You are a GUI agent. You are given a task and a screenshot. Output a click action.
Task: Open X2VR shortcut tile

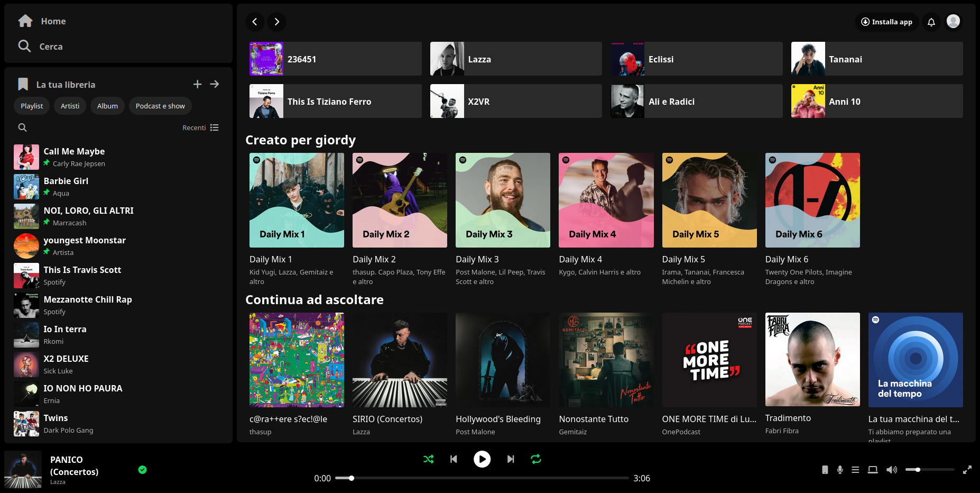(516, 101)
